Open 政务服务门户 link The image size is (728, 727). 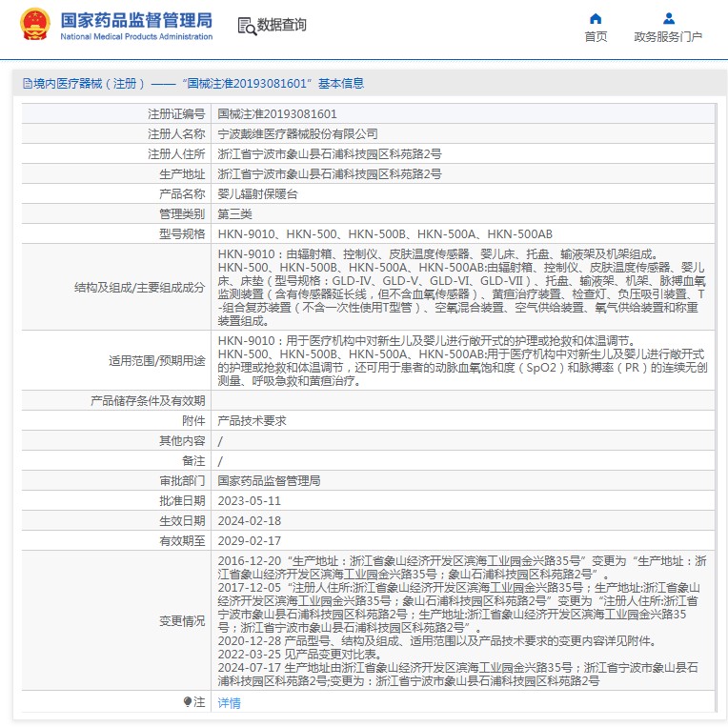(668, 36)
